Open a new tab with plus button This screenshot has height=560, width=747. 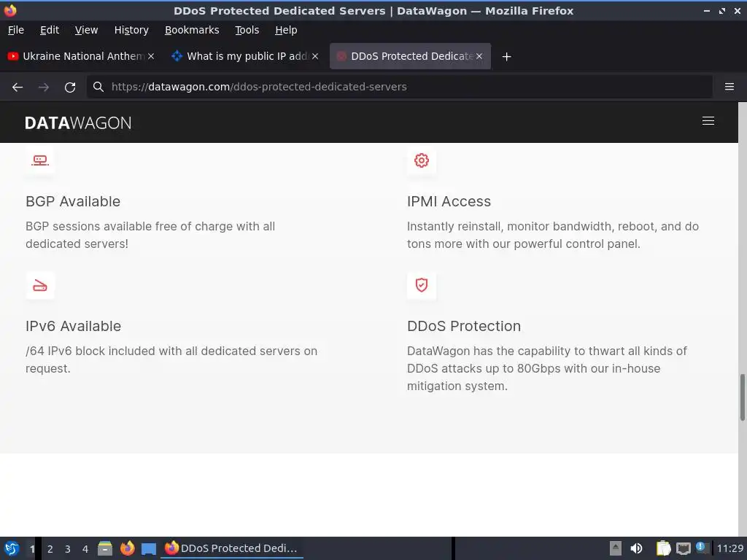click(x=506, y=57)
